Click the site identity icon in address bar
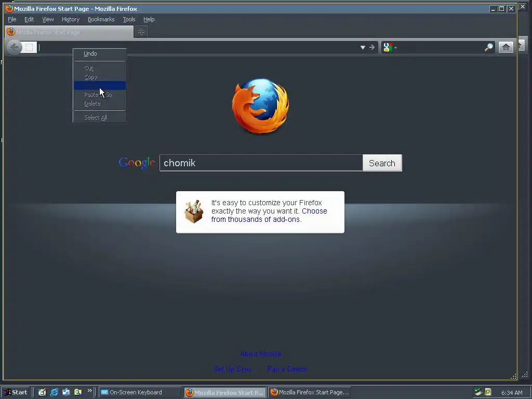 (x=29, y=47)
